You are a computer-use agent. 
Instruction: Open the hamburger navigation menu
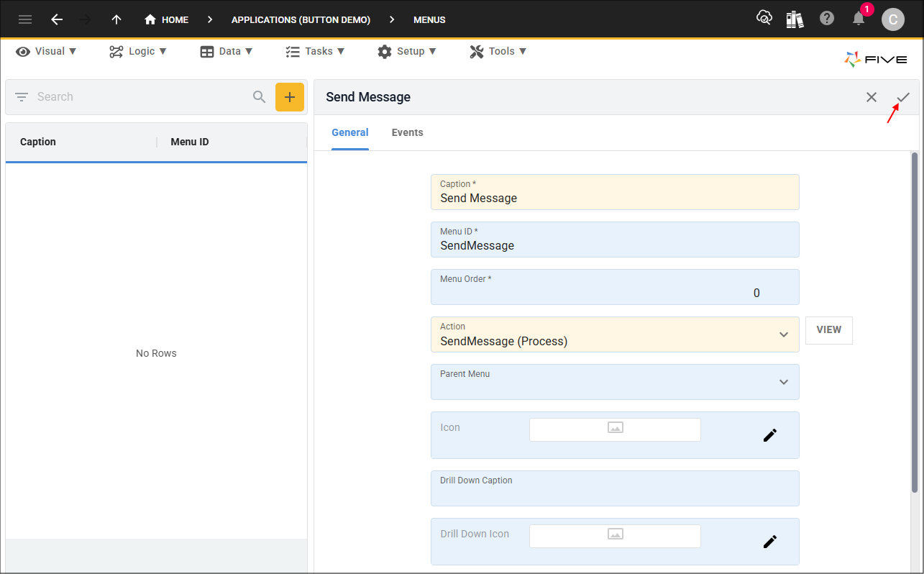pos(25,19)
